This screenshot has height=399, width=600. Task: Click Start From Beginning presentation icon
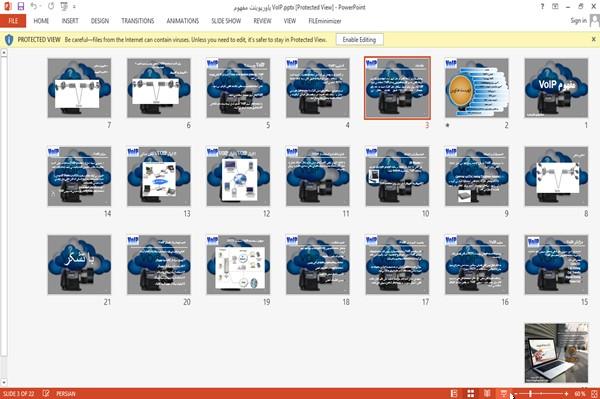tap(64, 6)
